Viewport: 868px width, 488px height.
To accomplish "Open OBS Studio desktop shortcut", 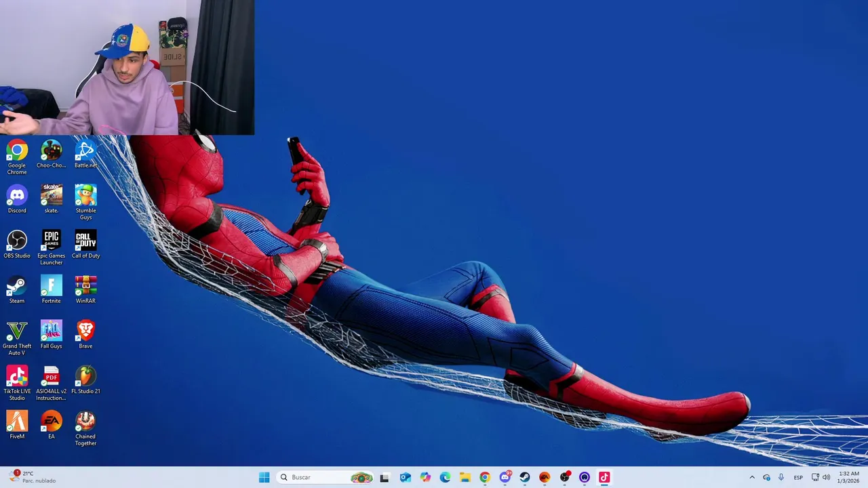I will coord(17,245).
